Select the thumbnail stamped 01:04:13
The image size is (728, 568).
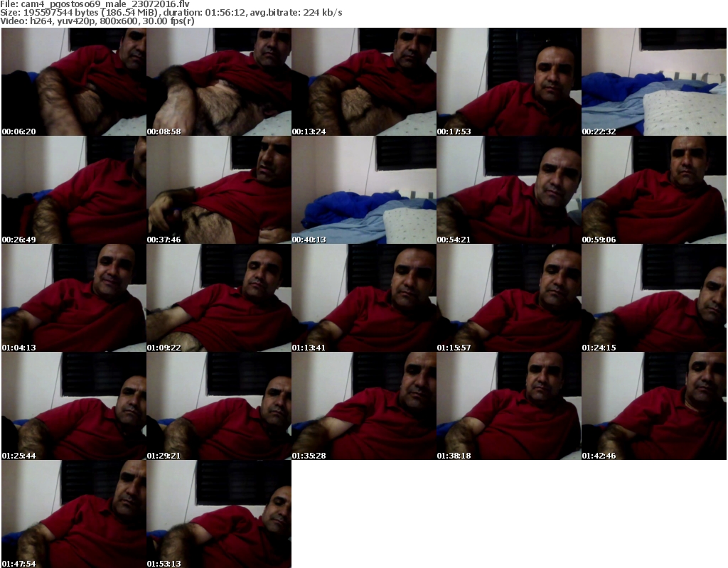pyautogui.click(x=74, y=298)
